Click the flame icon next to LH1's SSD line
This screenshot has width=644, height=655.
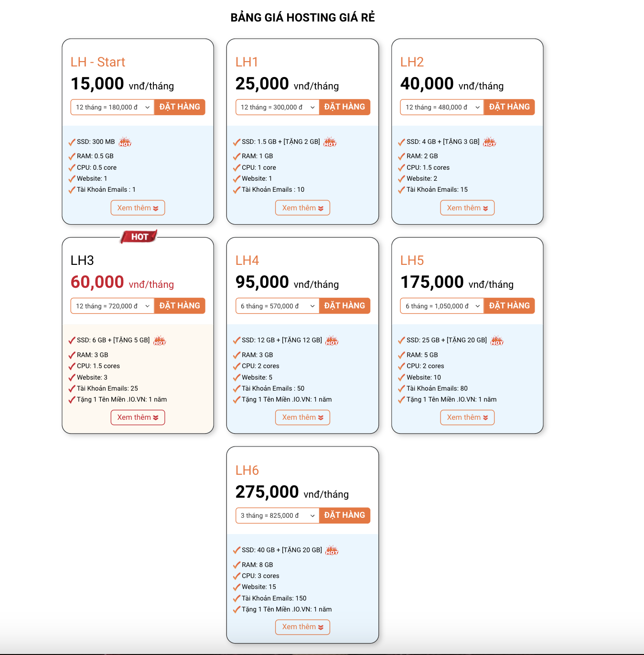click(330, 142)
